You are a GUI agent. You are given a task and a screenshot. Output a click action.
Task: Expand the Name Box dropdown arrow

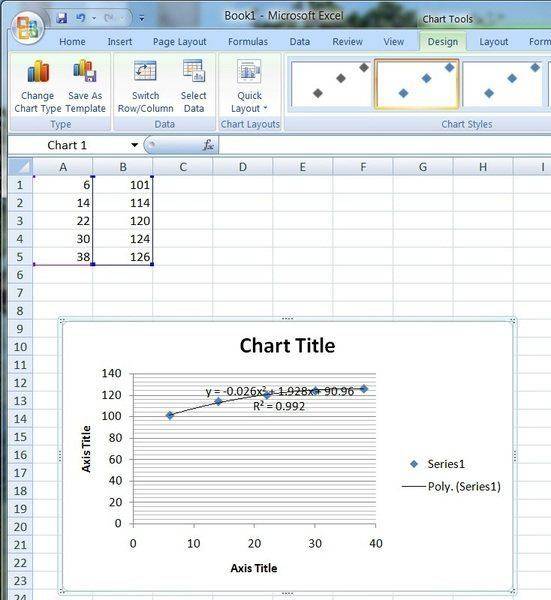(x=134, y=145)
